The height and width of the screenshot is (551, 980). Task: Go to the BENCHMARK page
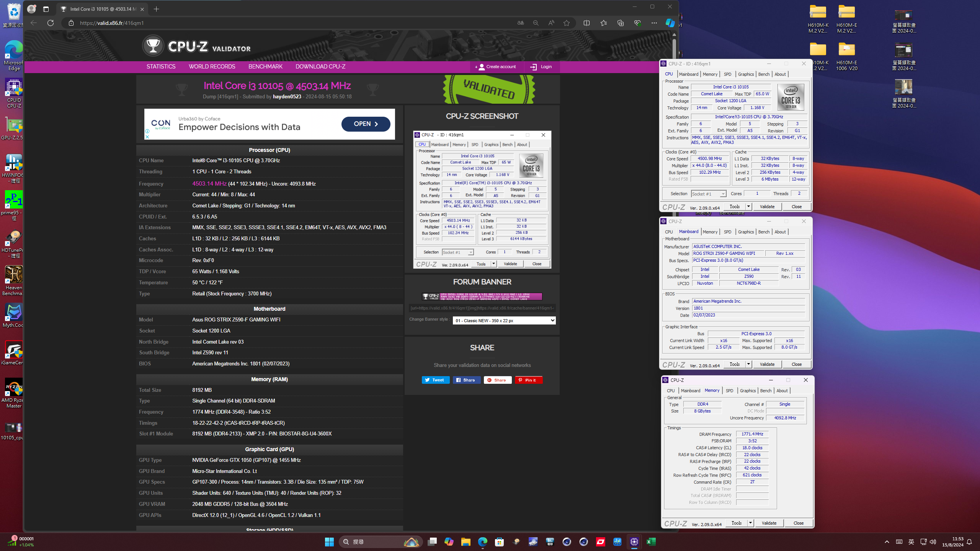pos(265,67)
